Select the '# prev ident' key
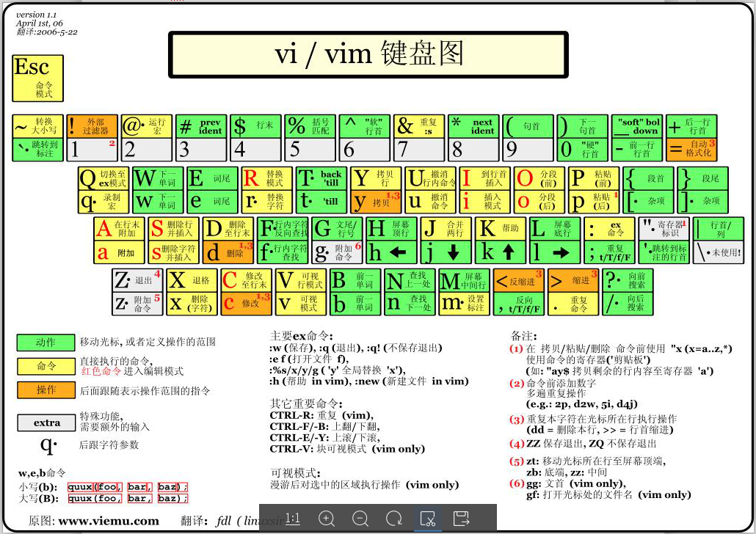The image size is (756, 534). (201, 126)
